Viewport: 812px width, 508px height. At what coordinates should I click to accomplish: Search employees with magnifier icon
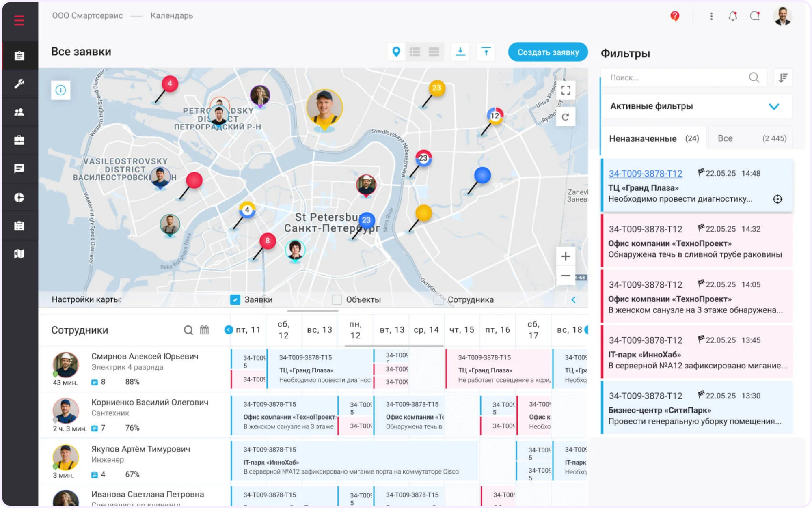pyautogui.click(x=188, y=330)
